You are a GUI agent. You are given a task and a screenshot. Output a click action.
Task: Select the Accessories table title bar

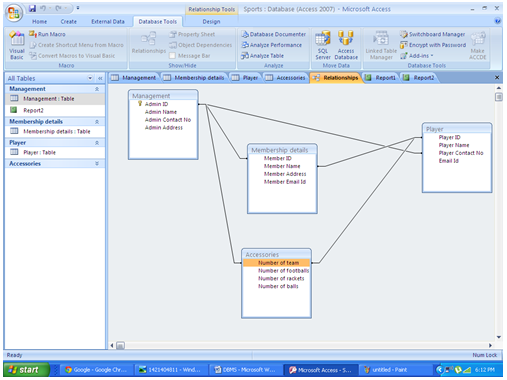(276, 254)
